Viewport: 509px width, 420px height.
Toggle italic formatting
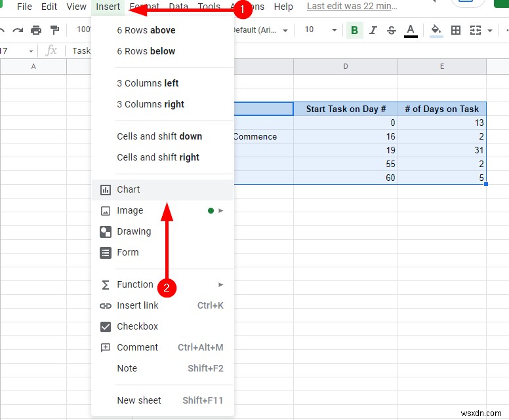coord(373,30)
